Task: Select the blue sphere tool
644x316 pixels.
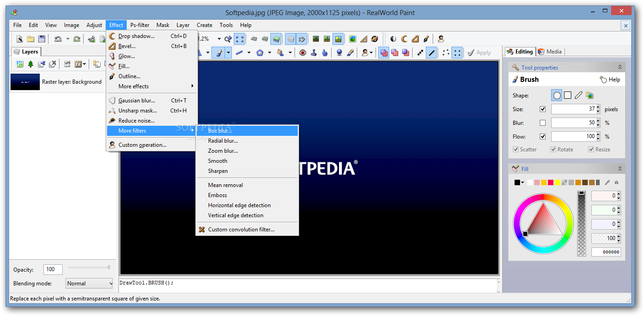Action: (339, 53)
